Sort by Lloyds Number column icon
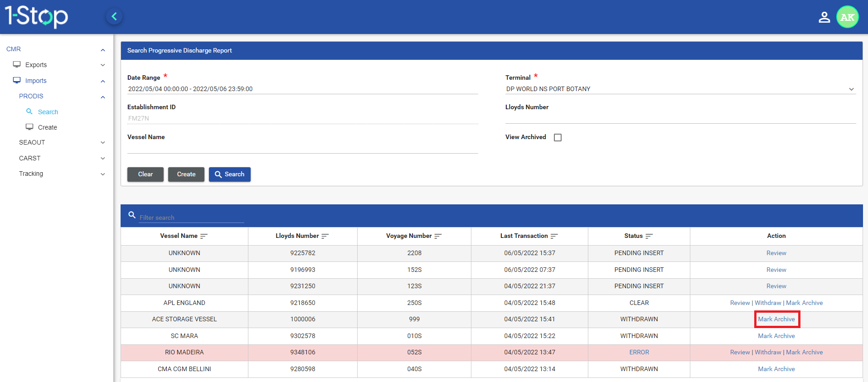 coord(325,236)
